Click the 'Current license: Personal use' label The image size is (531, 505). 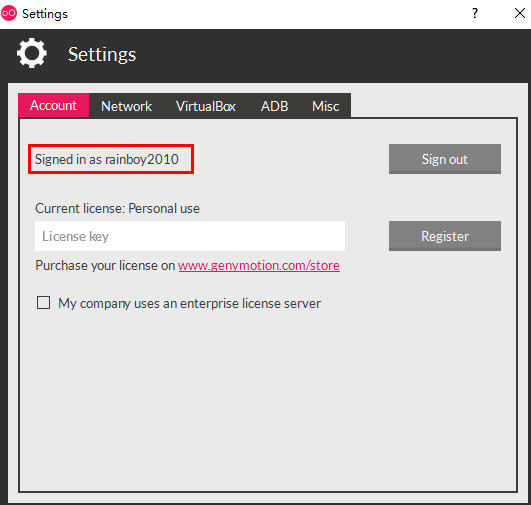(x=117, y=208)
